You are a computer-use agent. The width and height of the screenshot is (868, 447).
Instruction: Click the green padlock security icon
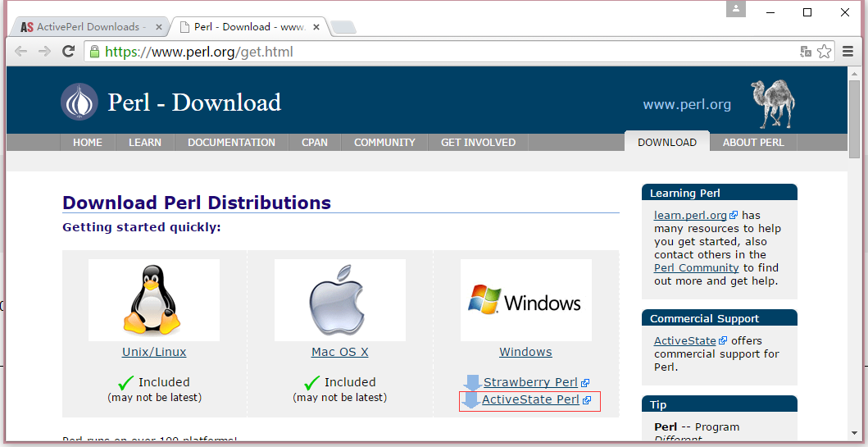pyautogui.click(x=94, y=52)
